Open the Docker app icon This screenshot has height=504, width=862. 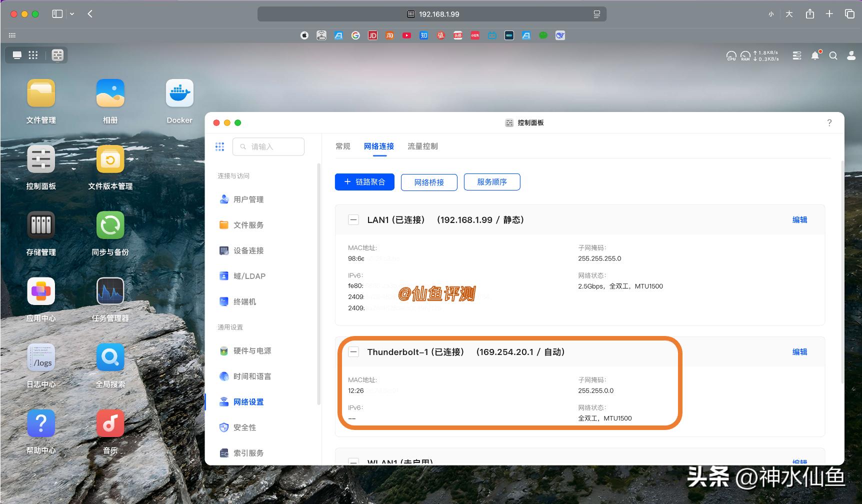[179, 93]
